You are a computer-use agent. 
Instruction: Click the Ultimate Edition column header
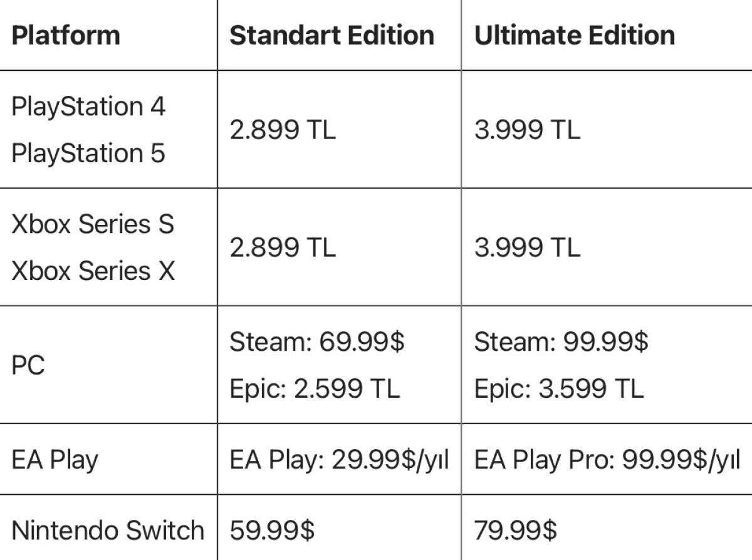point(575,35)
